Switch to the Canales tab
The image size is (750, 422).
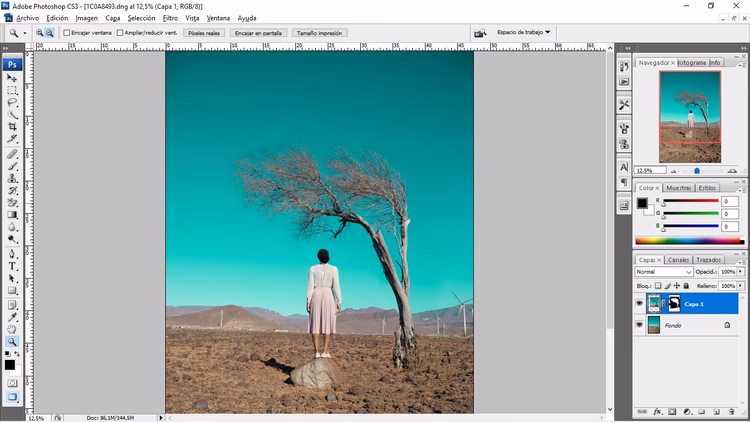678,260
